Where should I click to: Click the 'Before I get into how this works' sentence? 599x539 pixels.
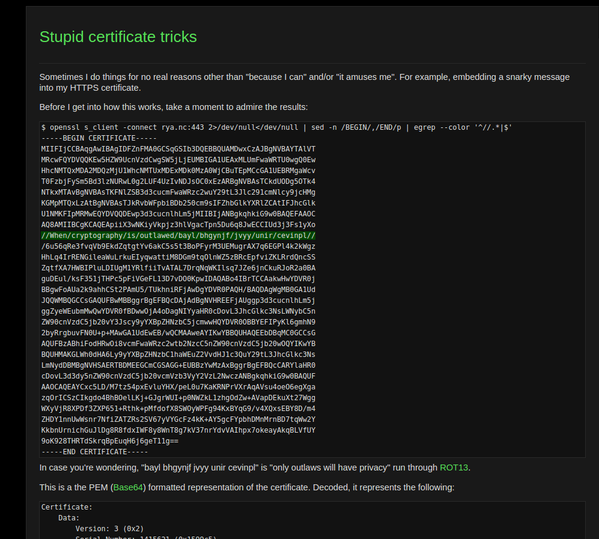(x=173, y=107)
